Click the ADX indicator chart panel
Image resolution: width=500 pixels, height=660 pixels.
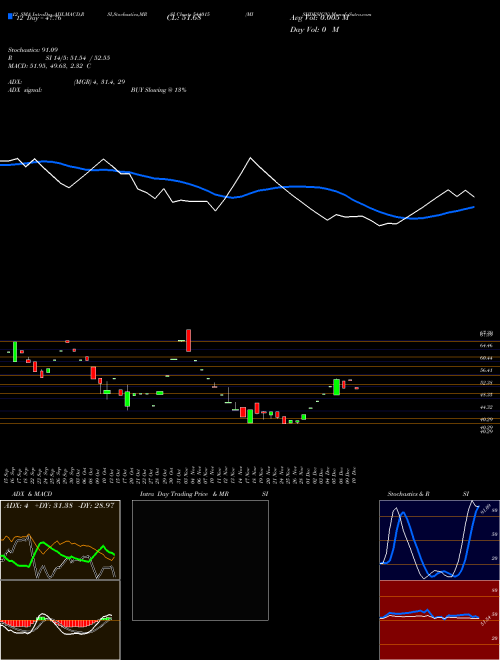click(x=60, y=540)
